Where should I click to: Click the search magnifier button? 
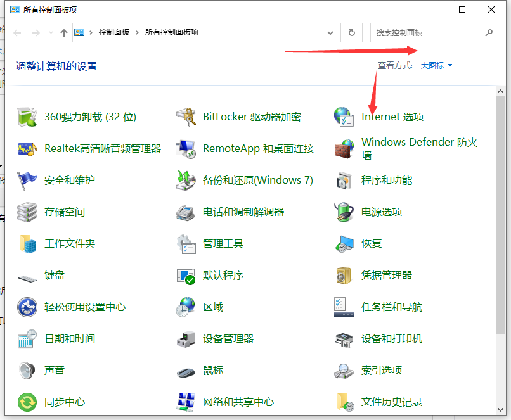489,32
